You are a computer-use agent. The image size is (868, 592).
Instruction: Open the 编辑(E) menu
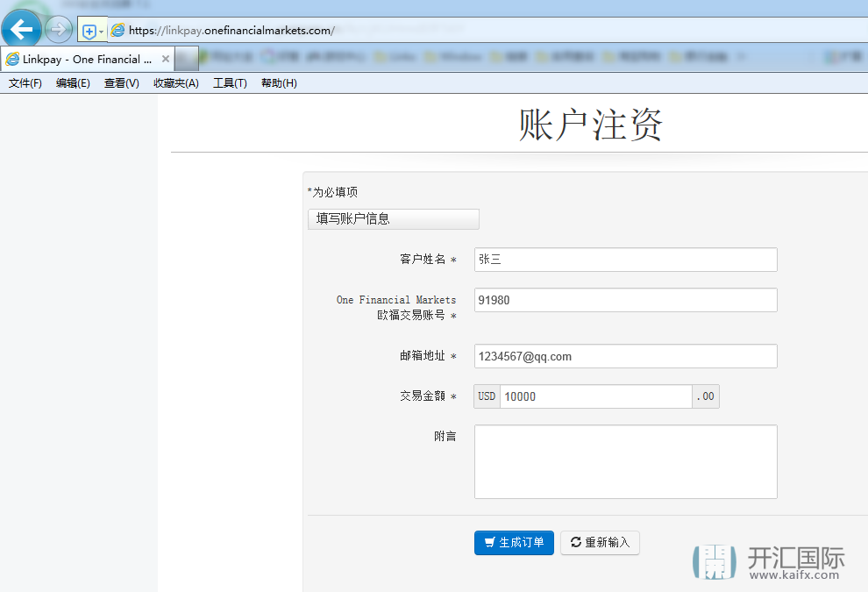[x=73, y=83]
